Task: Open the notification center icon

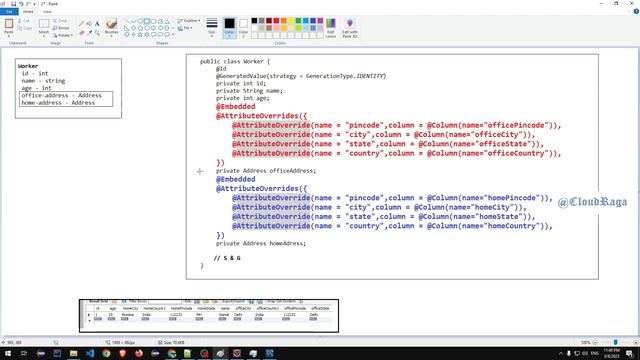Action: 629,353
